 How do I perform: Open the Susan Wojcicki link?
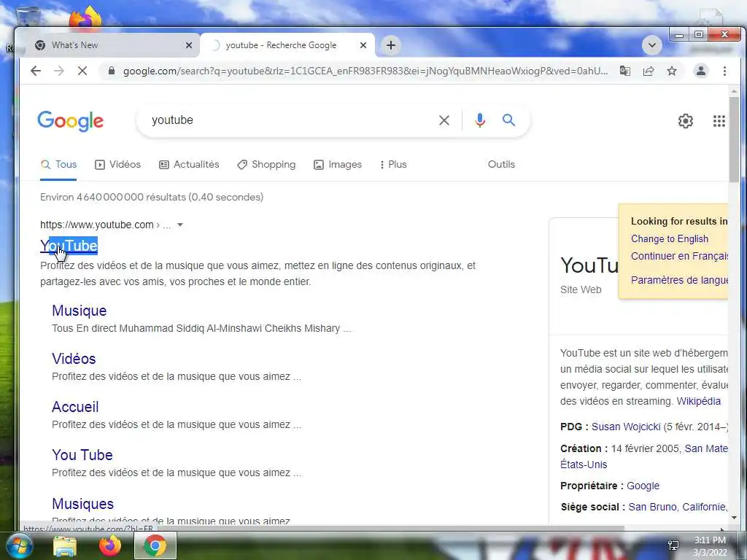(626, 427)
